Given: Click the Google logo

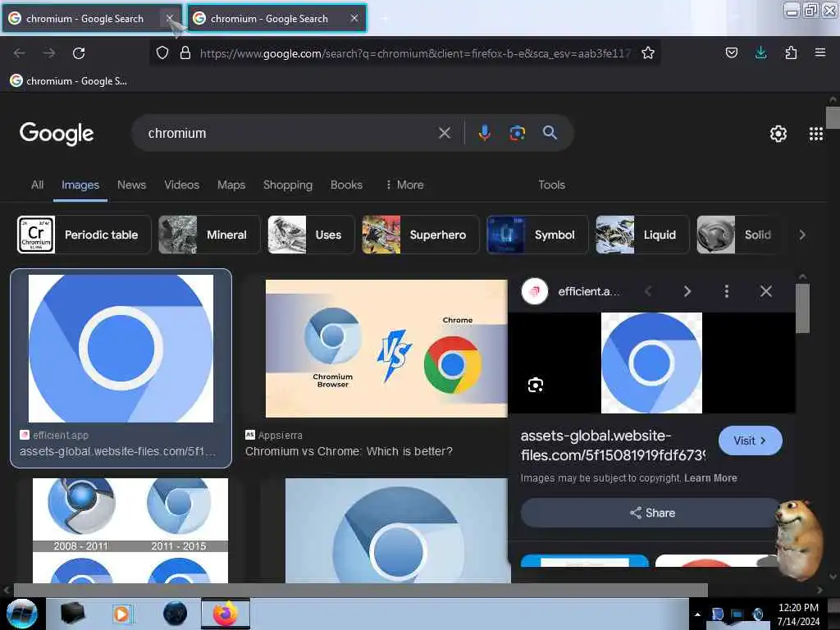Looking at the screenshot, I should [x=57, y=134].
